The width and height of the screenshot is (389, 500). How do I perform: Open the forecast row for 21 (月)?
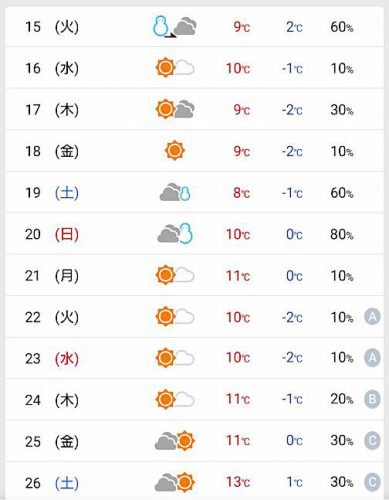(195, 275)
